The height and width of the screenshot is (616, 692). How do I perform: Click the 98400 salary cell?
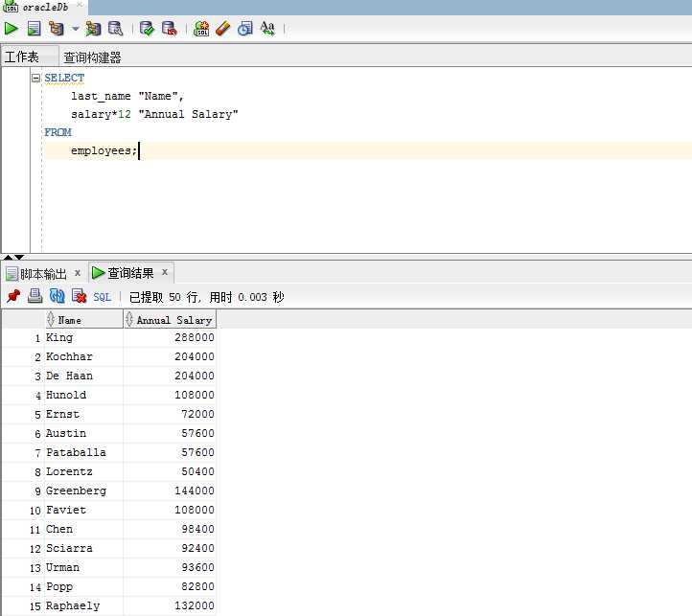[170, 529]
